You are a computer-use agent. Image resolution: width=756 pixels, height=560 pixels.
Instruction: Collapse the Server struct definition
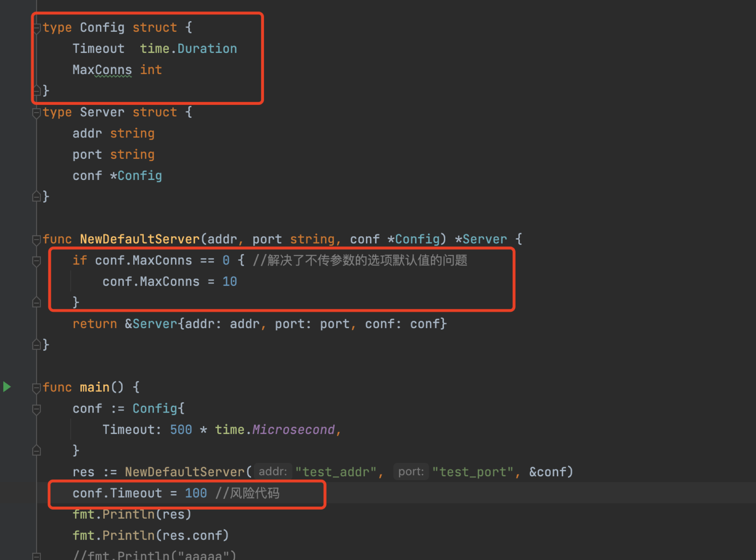(x=36, y=113)
